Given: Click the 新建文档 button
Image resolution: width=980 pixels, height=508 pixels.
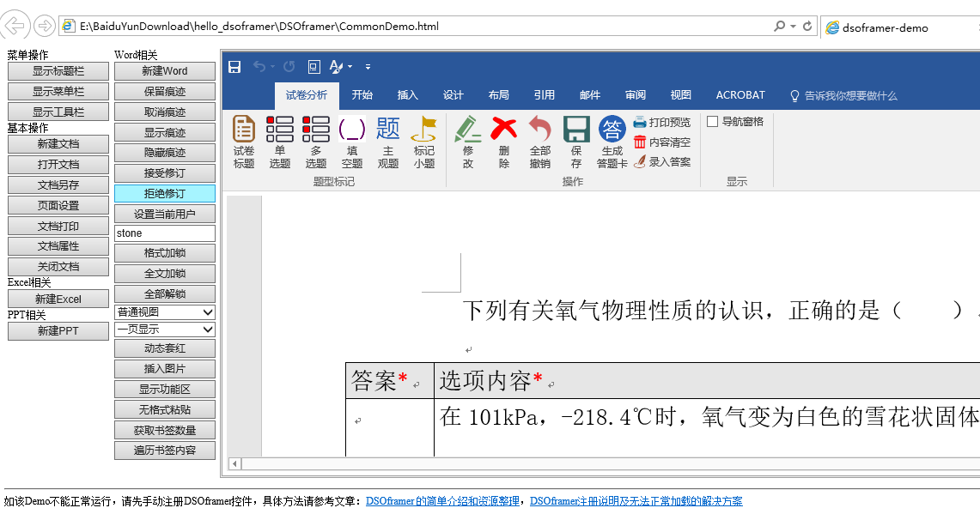Looking at the screenshot, I should (58, 144).
